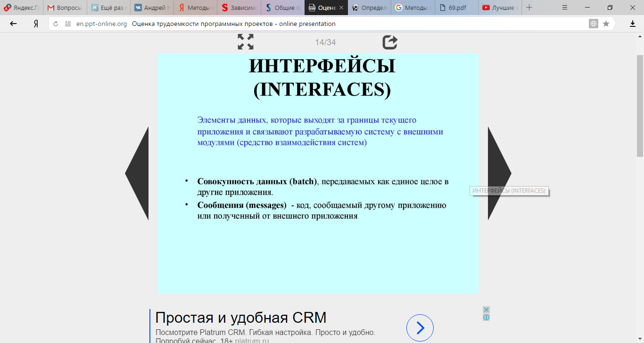Share the presentation with the arrow icon
This screenshot has width=644, height=343.
(x=390, y=42)
